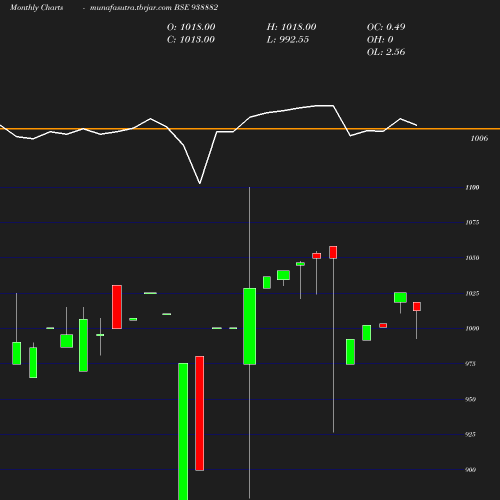Click the 1075 price axis label
Image resolution: width=500 pixels, height=500 pixels.
[x=472, y=222]
